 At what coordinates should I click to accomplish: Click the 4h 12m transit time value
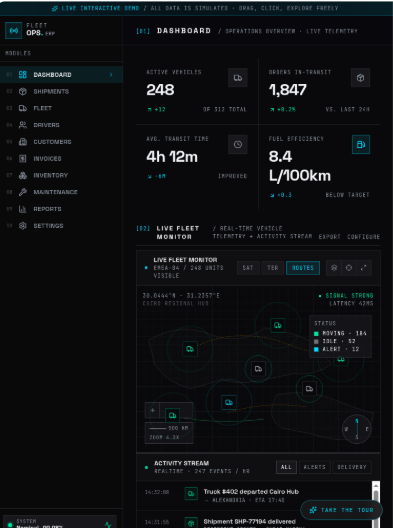point(172,157)
